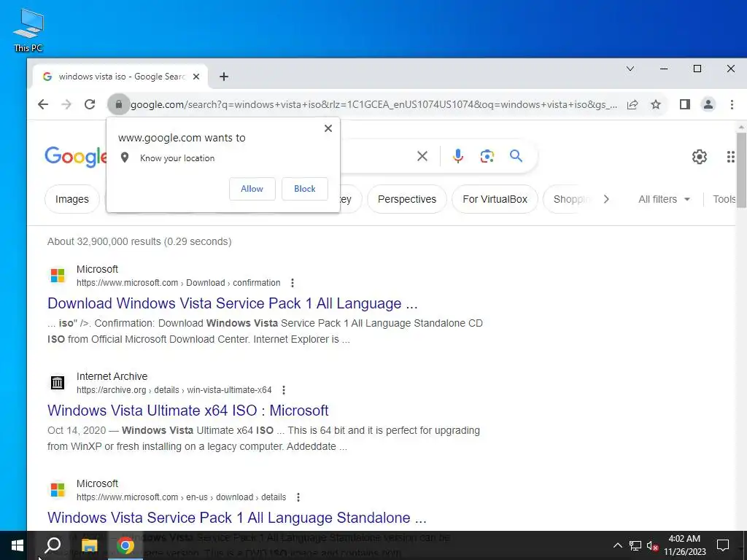747x560 pixels.
Task: Open options for Microsoft en-us download result
Action: (x=298, y=497)
